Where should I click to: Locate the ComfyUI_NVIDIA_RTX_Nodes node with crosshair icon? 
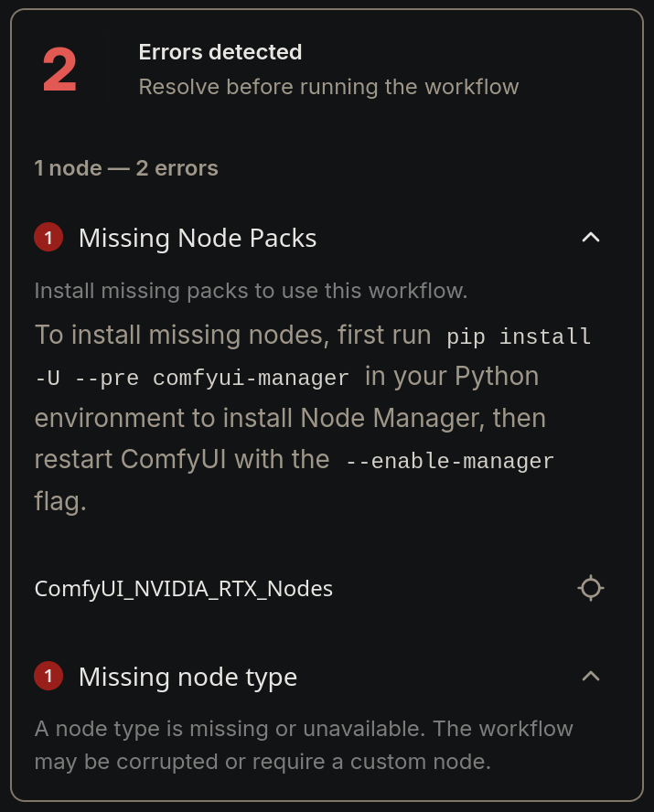591,588
